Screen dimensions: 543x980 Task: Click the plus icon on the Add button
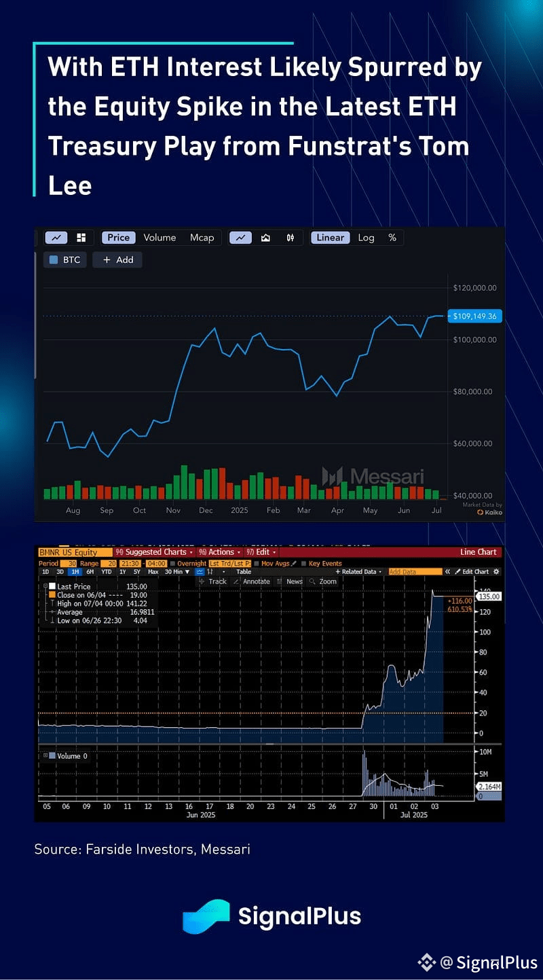(107, 259)
